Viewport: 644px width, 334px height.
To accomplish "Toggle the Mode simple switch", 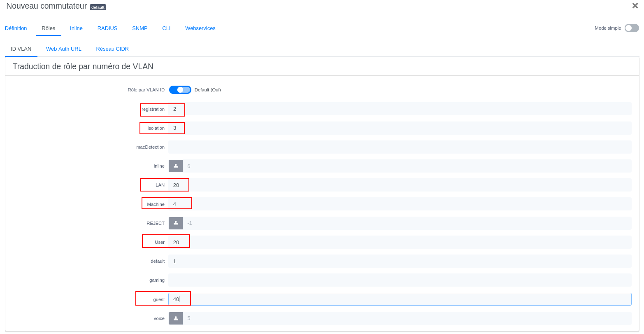I will click(632, 28).
